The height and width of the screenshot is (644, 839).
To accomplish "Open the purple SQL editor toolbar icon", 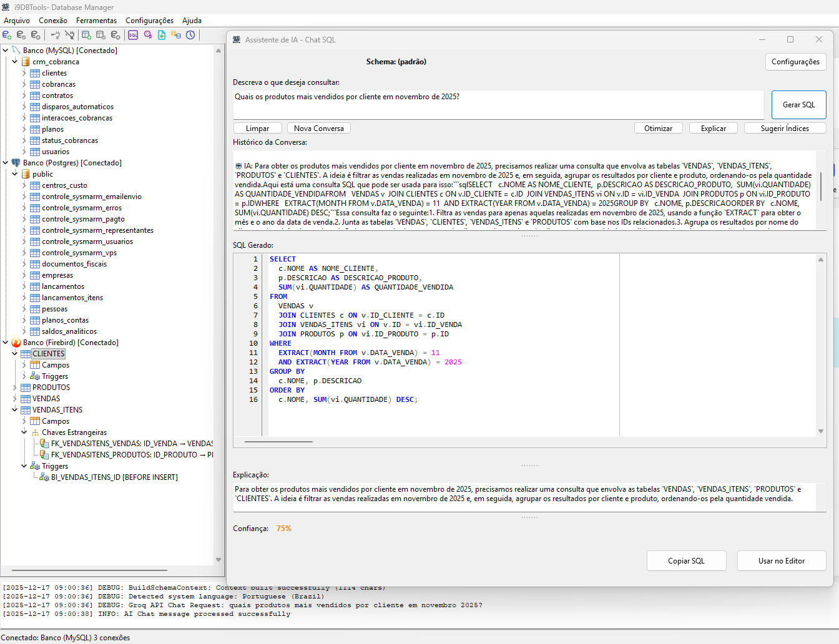I will pyautogui.click(x=133, y=35).
